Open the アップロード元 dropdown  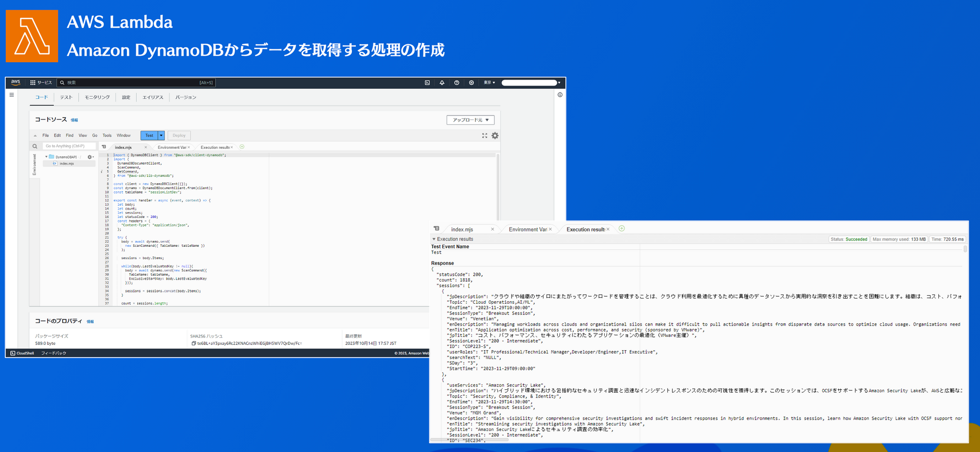[x=470, y=120]
